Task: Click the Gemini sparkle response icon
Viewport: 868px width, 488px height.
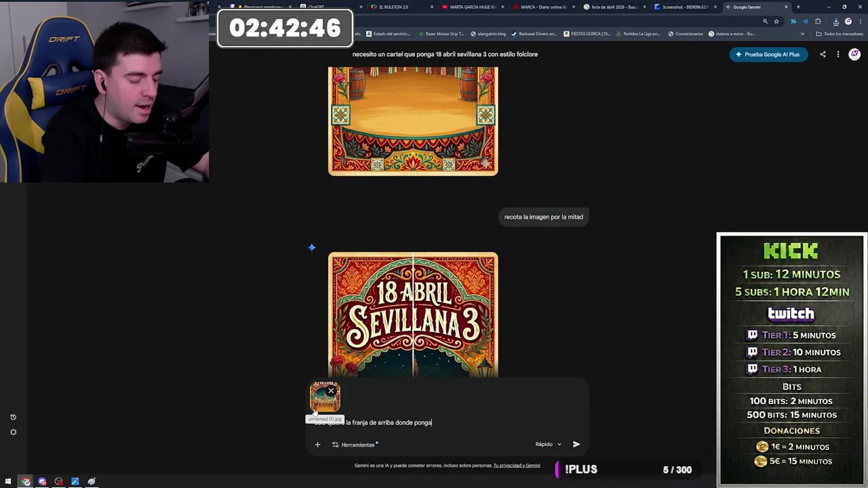Action: [312, 247]
